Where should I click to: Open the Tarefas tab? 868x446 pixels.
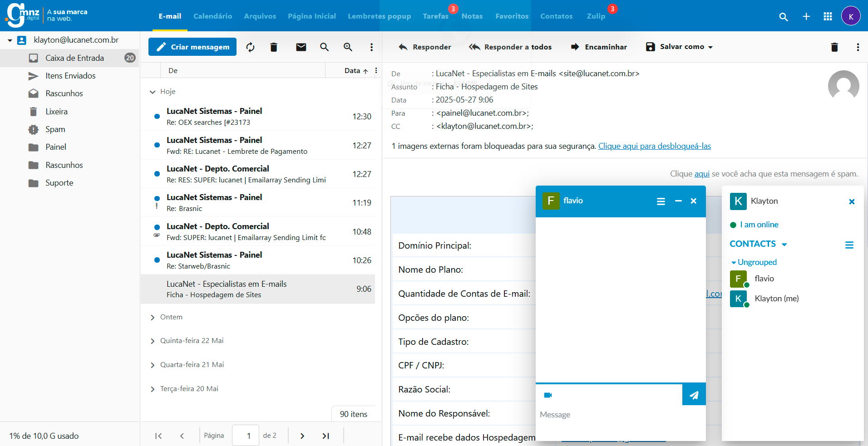point(435,16)
